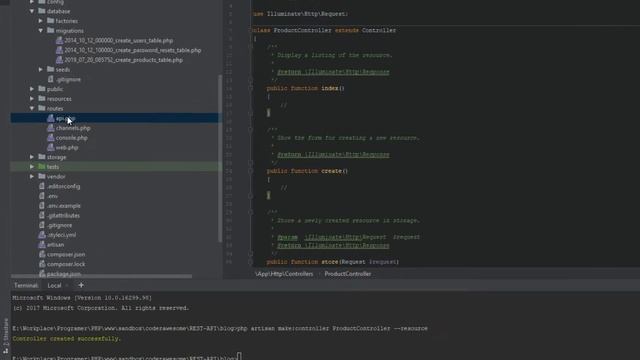Click the @return link above create()
Image resolution: width=640 pixels, height=360 pixels.
tap(333, 155)
